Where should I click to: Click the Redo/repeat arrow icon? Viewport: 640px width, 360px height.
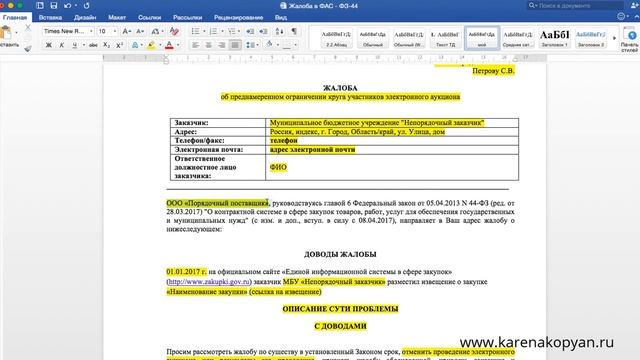pyautogui.click(x=87, y=6)
